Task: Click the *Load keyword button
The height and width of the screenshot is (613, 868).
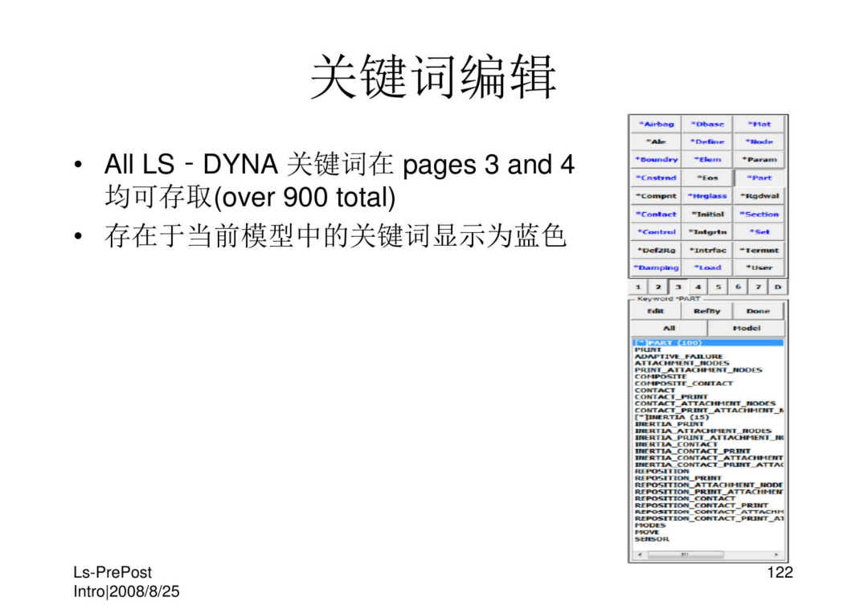Action: (707, 268)
